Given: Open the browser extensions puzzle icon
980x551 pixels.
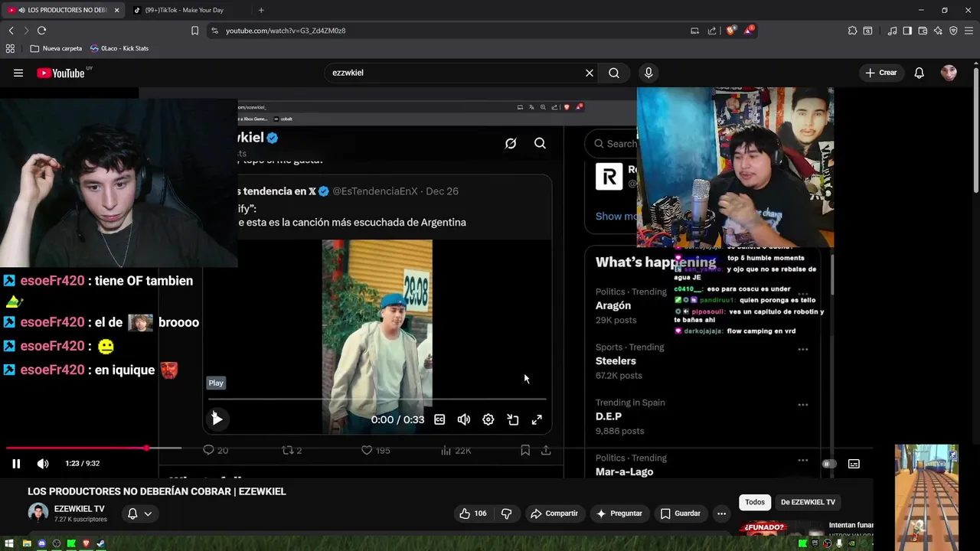Looking at the screenshot, I should [x=852, y=31].
